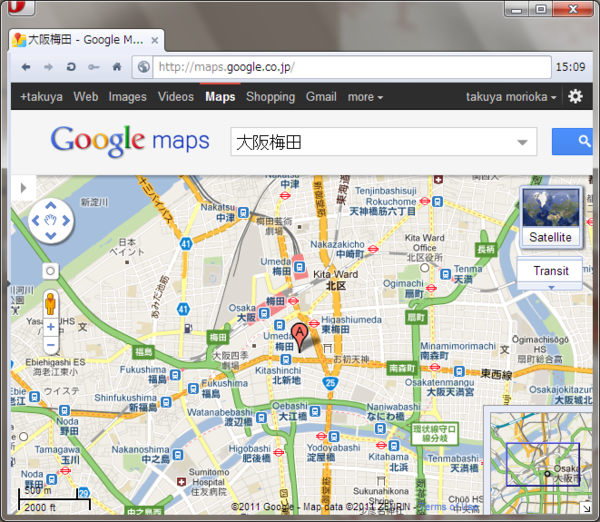
Task: Click the Osaka station transit icon
Action: pos(264,313)
